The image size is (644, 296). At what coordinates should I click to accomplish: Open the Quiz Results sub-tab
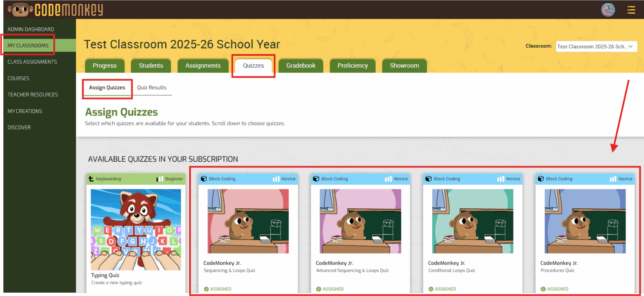click(151, 88)
